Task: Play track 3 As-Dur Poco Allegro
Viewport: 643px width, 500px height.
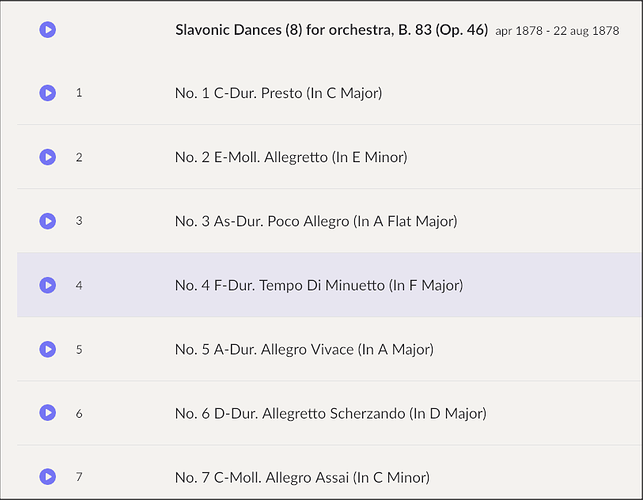Action: click(x=48, y=221)
